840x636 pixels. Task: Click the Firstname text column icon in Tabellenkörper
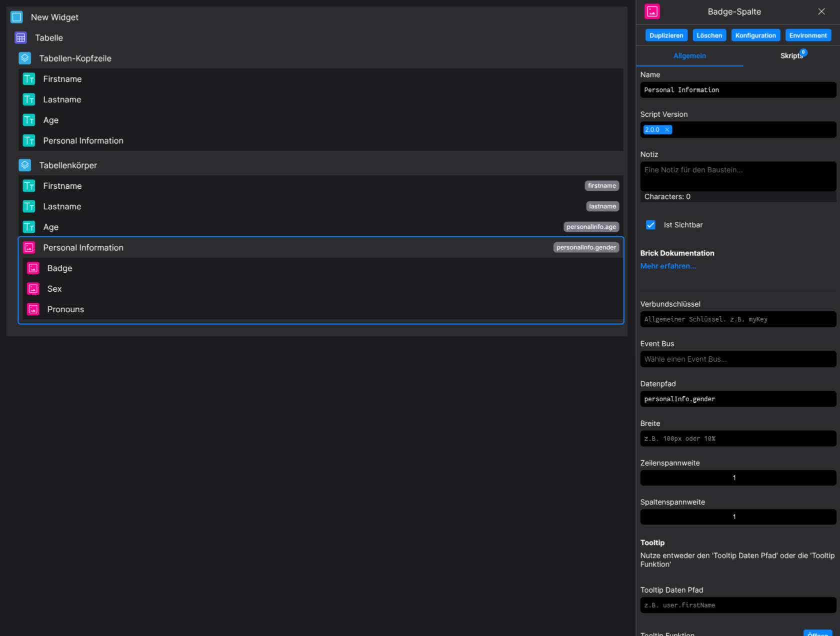[28, 185]
